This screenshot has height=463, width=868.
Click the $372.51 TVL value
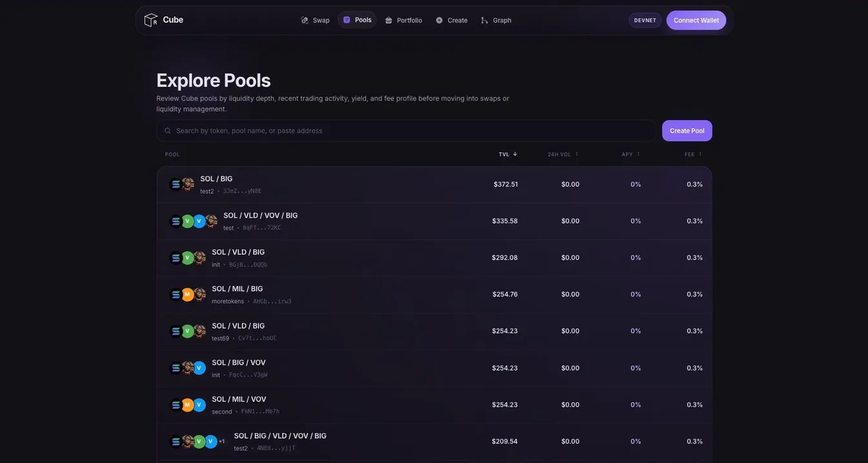tap(506, 185)
